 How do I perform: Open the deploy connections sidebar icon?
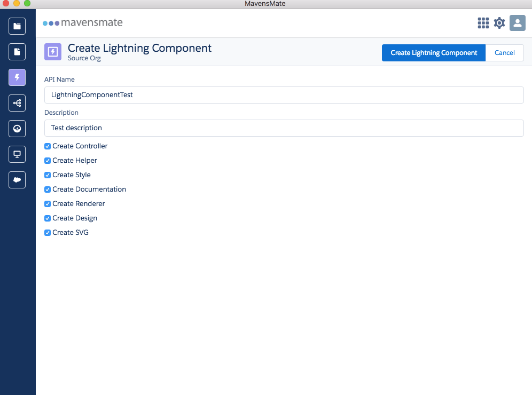(x=17, y=103)
